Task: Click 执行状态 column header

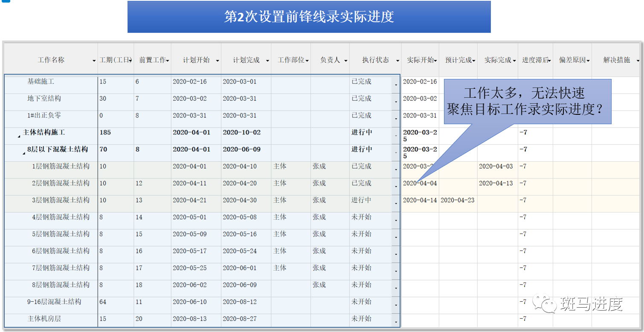Action: coord(376,60)
